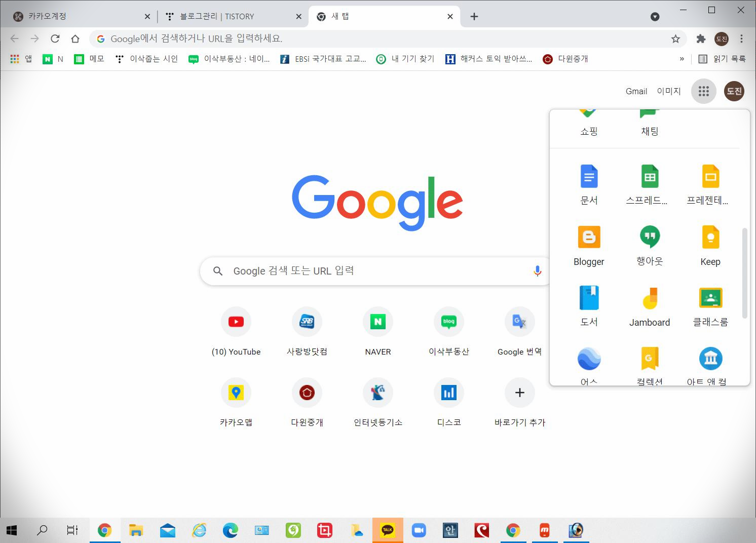This screenshot has width=756, height=543.
Task: Open 내 기기 찾기 bookmark
Action: (x=405, y=59)
